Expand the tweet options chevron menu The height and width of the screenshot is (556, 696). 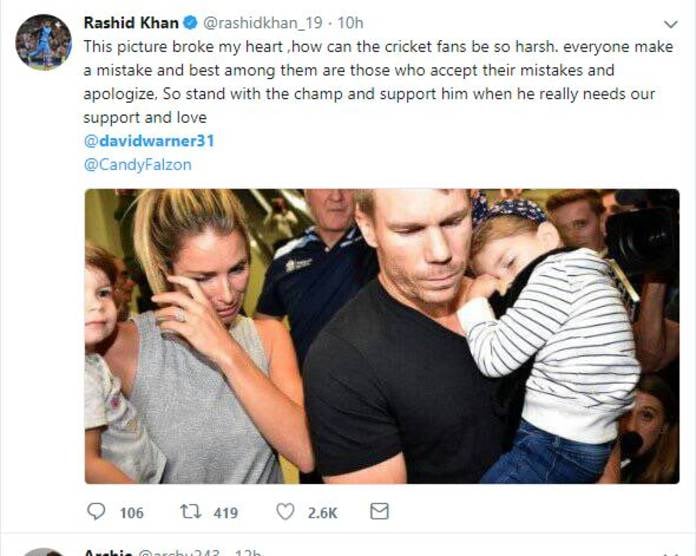[x=670, y=23]
